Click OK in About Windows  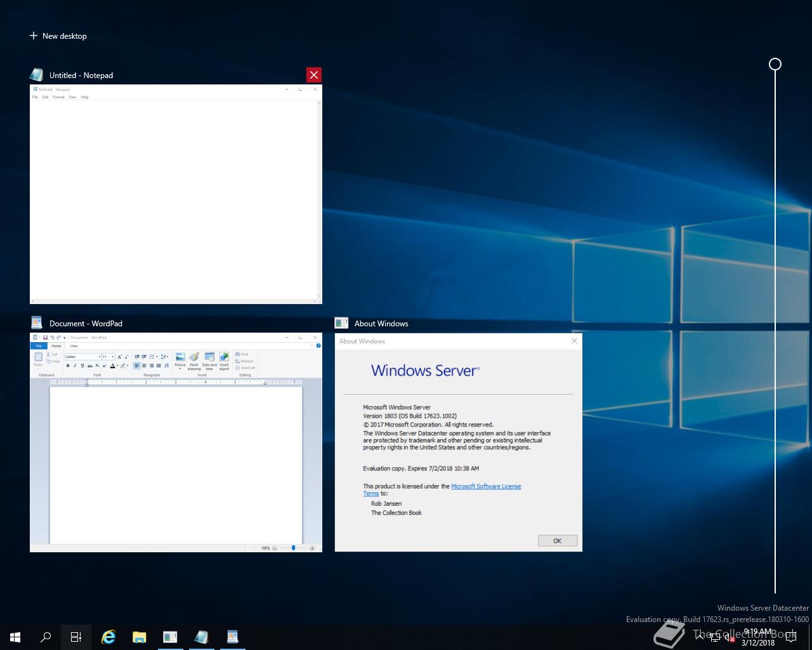pyautogui.click(x=558, y=541)
